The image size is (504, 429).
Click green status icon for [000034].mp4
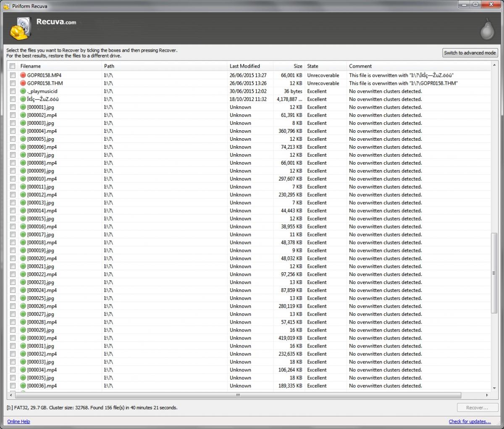23,370
